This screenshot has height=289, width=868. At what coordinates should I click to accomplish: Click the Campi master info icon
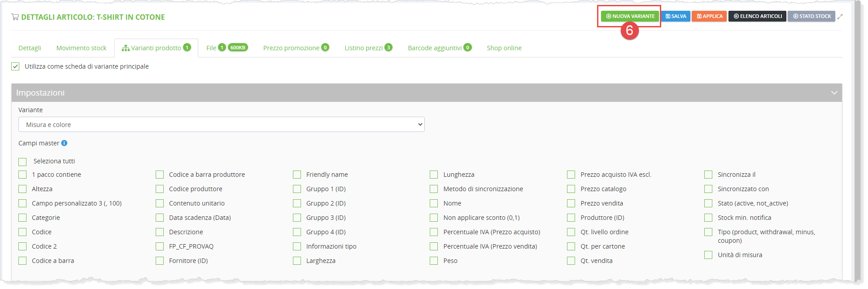pos(64,143)
